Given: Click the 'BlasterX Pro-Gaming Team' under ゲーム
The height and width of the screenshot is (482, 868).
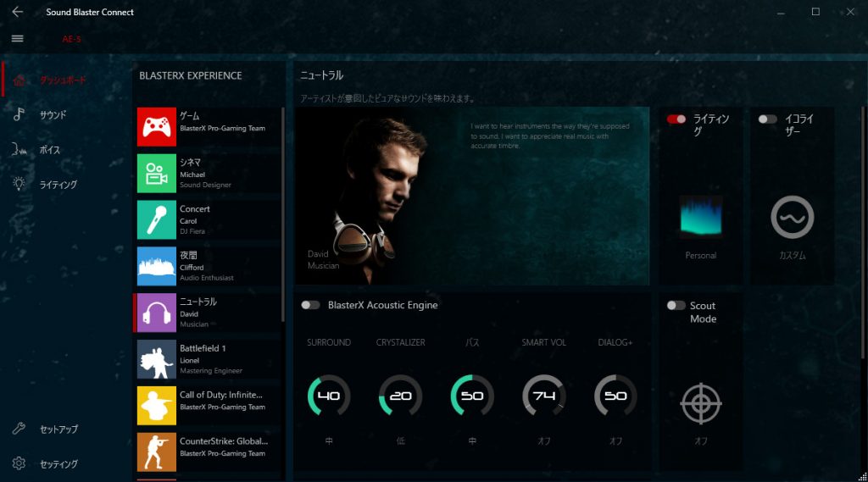Looking at the screenshot, I should point(223,129).
